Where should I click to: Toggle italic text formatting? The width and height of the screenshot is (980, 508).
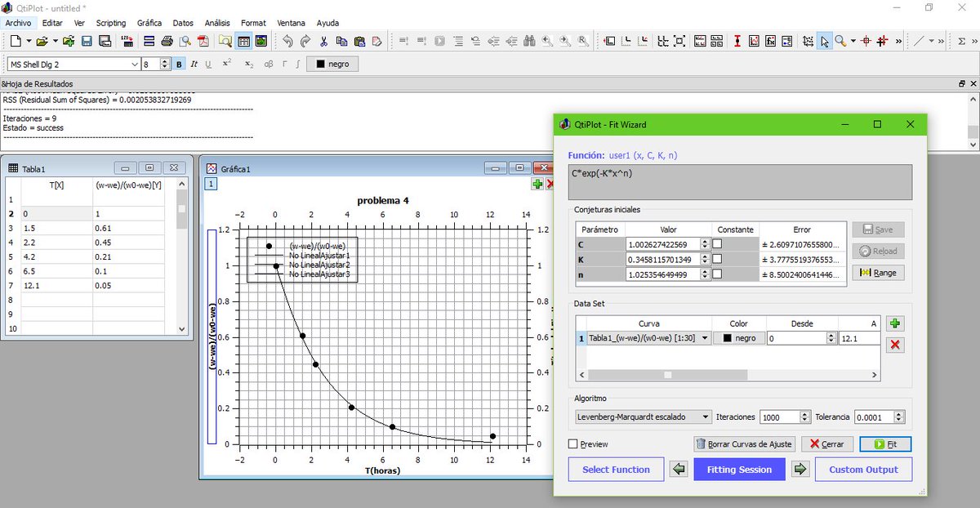point(194,64)
